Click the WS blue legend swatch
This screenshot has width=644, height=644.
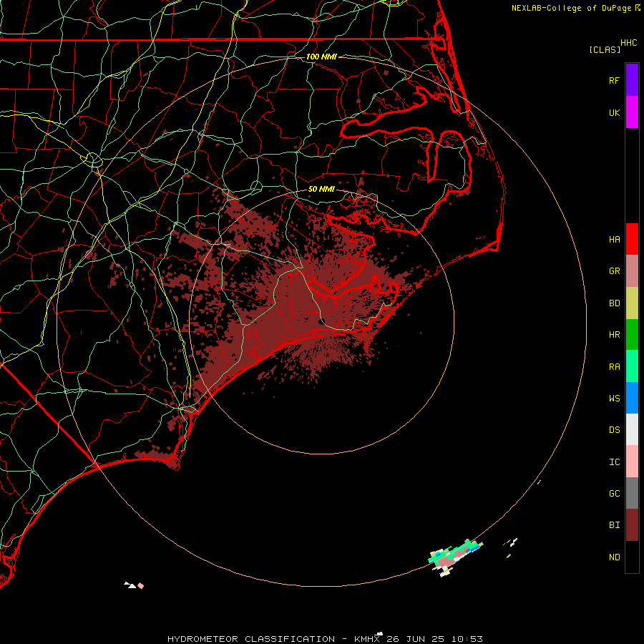632,398
